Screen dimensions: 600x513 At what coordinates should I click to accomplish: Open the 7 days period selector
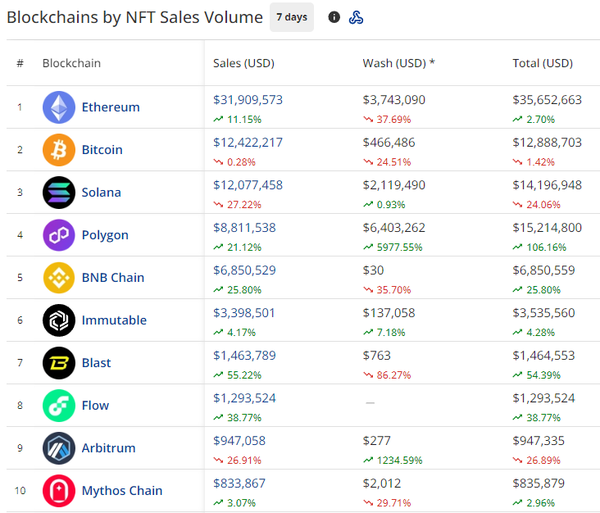tap(292, 17)
